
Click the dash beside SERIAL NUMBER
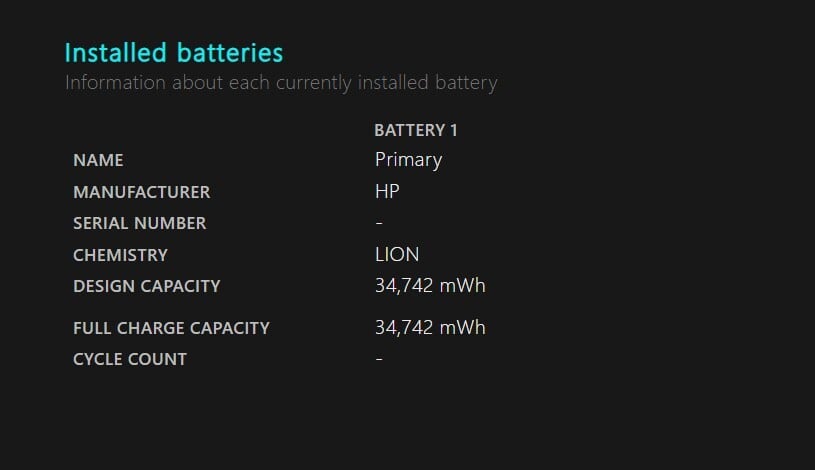point(379,223)
